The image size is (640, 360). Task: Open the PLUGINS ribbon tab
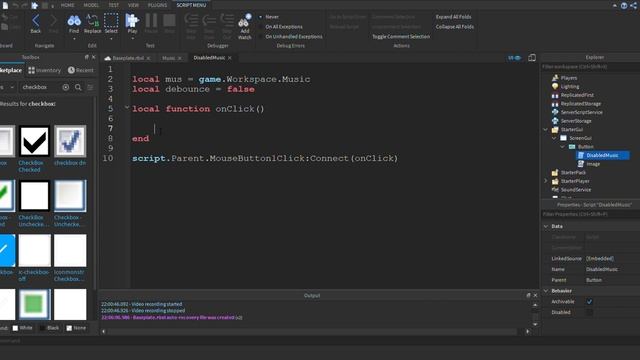point(157,5)
